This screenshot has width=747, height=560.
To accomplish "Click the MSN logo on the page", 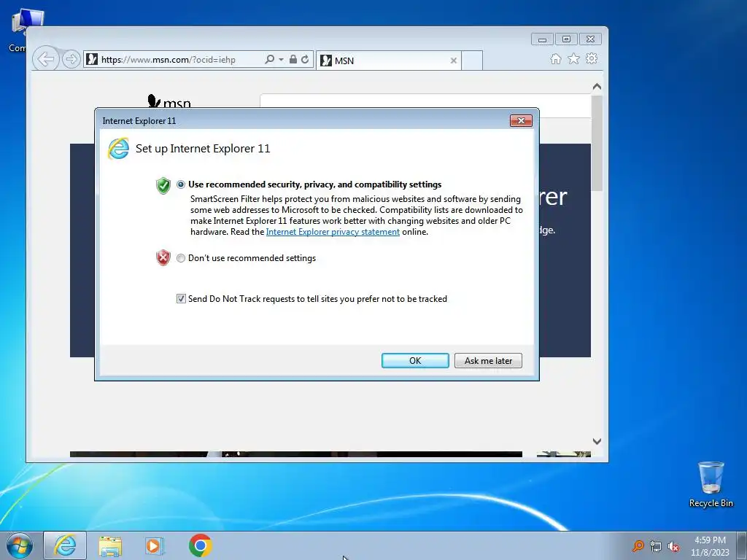I will (x=169, y=101).
